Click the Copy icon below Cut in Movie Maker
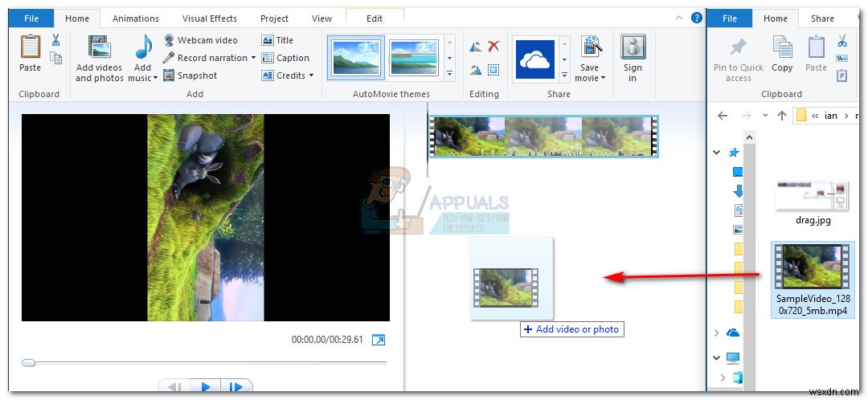Image resolution: width=868 pixels, height=400 pixels. pyautogui.click(x=55, y=58)
